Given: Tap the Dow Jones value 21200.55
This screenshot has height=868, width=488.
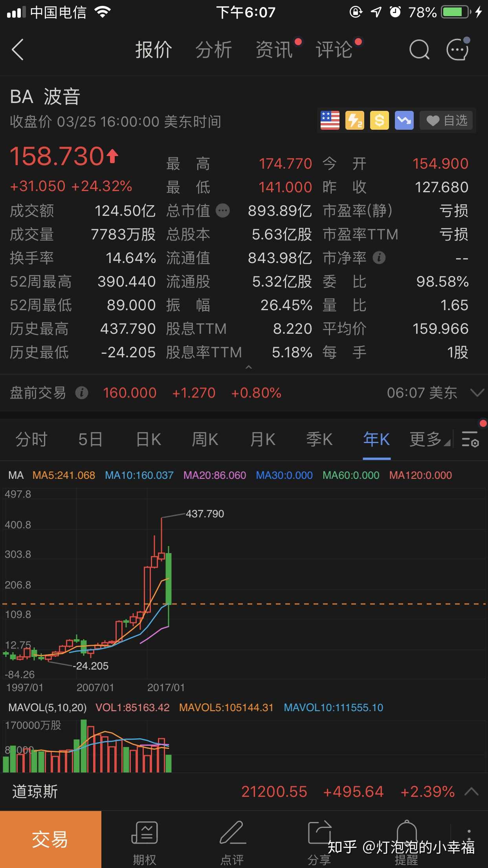Looking at the screenshot, I should (274, 791).
